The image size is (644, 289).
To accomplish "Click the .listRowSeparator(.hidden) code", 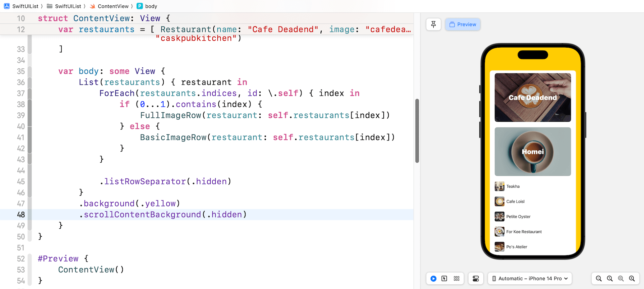I will (x=165, y=181).
